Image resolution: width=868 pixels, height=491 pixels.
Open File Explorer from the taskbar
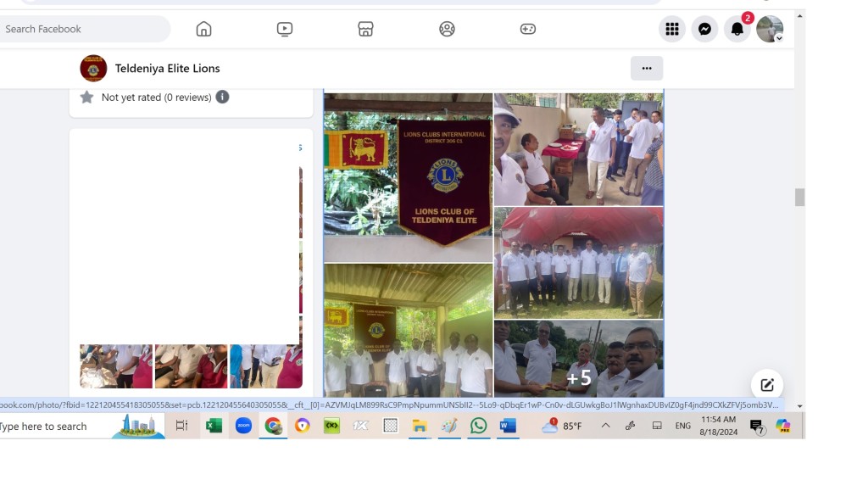pos(420,426)
